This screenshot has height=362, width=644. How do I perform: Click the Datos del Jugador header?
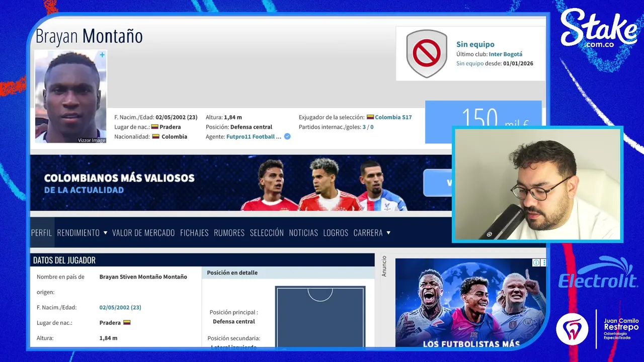pos(202,260)
